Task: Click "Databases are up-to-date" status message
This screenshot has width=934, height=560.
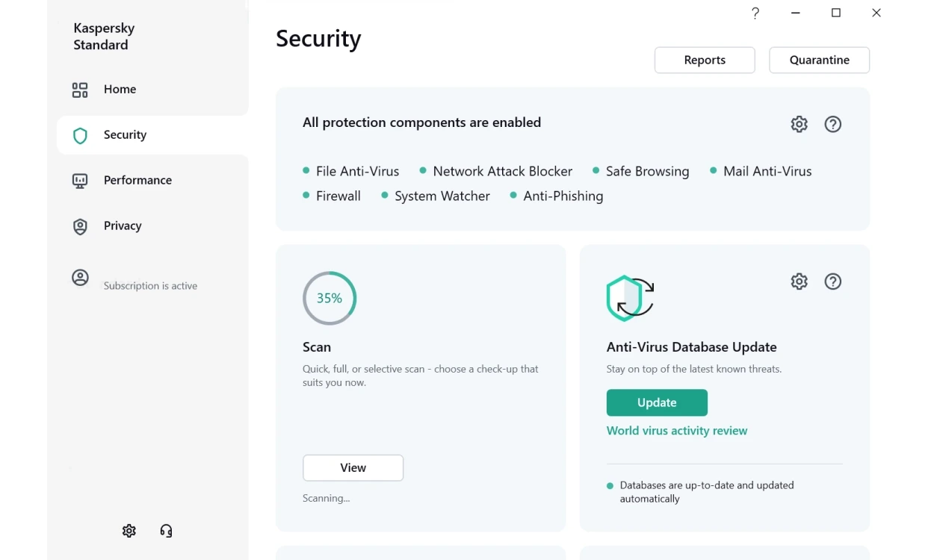Action: point(707,492)
